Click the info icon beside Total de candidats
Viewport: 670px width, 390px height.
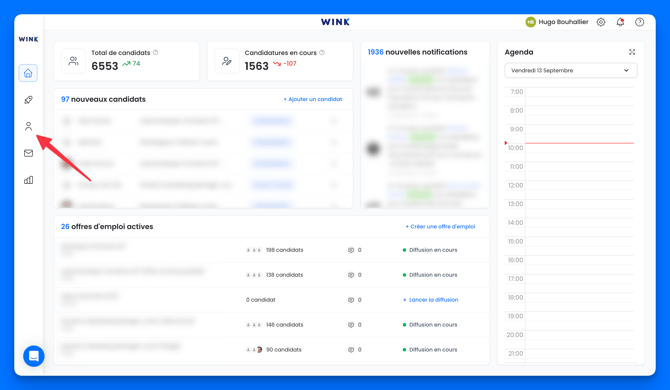click(x=156, y=53)
